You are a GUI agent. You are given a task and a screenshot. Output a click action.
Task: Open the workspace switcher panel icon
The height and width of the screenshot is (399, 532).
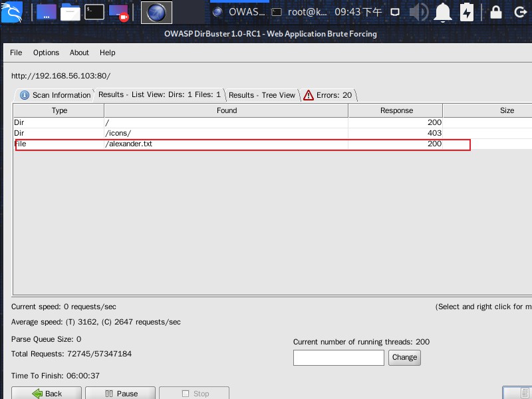47,12
